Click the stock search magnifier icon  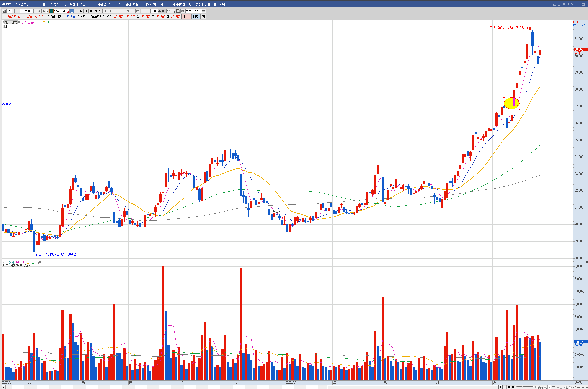39,11
